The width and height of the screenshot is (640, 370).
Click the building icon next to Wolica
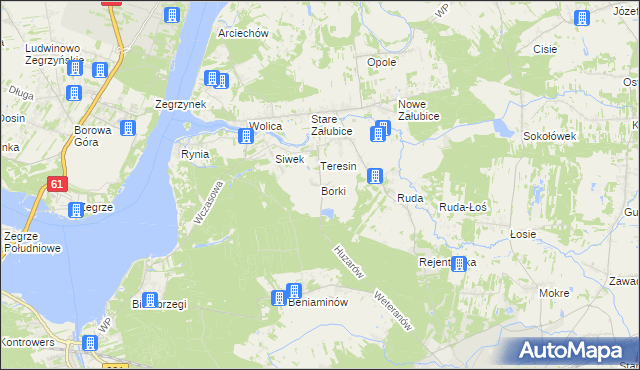(x=246, y=136)
